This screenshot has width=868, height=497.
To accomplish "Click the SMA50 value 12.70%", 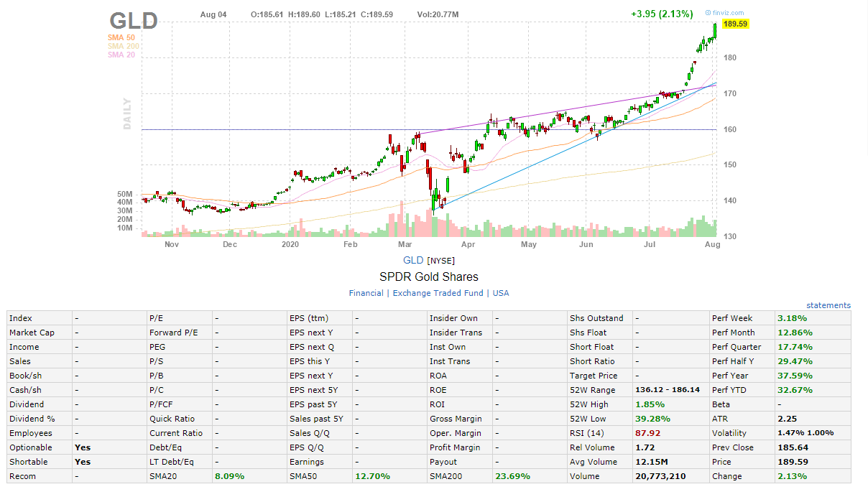I will pyautogui.click(x=372, y=476).
